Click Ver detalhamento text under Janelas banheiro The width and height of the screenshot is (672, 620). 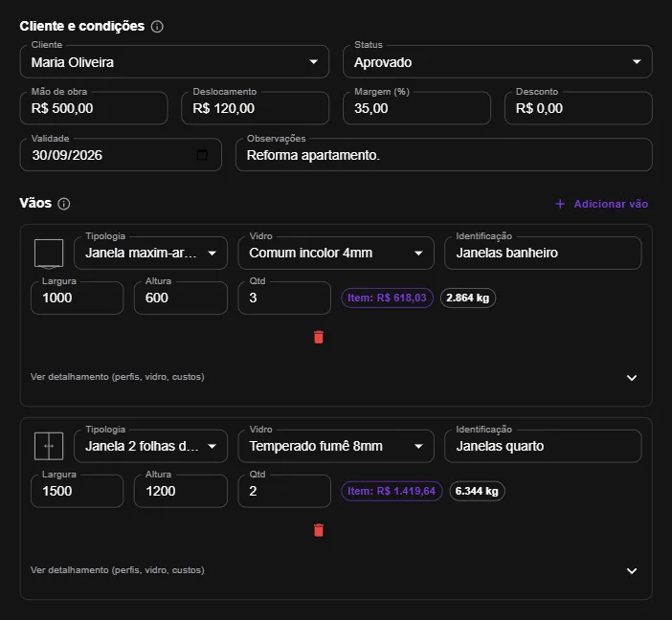(118, 377)
